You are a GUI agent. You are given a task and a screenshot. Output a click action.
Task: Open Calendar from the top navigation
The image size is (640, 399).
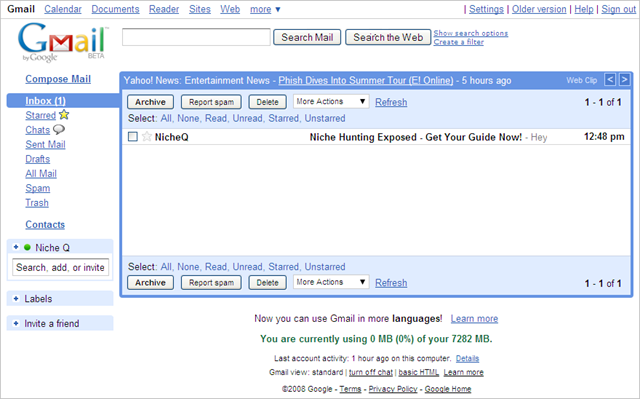[63, 9]
